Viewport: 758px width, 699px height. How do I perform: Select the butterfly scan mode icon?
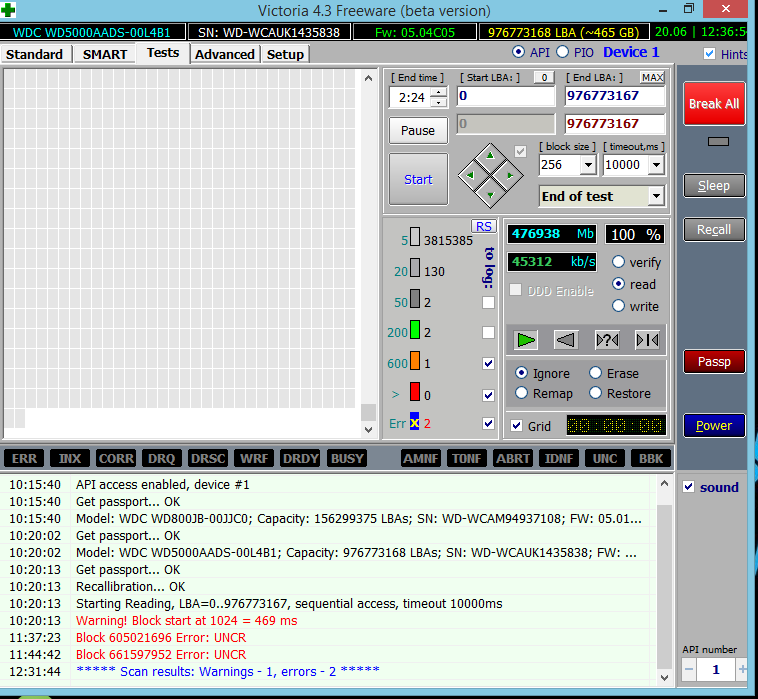(x=647, y=340)
